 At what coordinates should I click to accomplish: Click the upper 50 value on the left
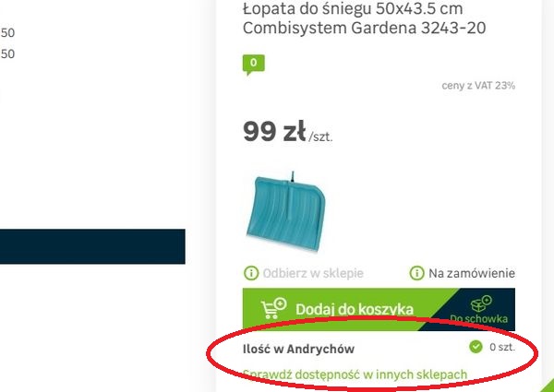click(7, 33)
